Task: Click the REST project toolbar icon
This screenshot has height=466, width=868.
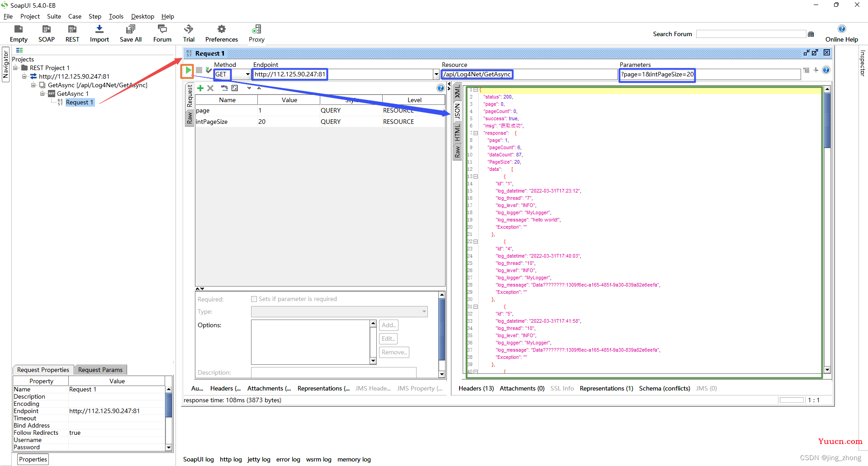Action: click(72, 33)
